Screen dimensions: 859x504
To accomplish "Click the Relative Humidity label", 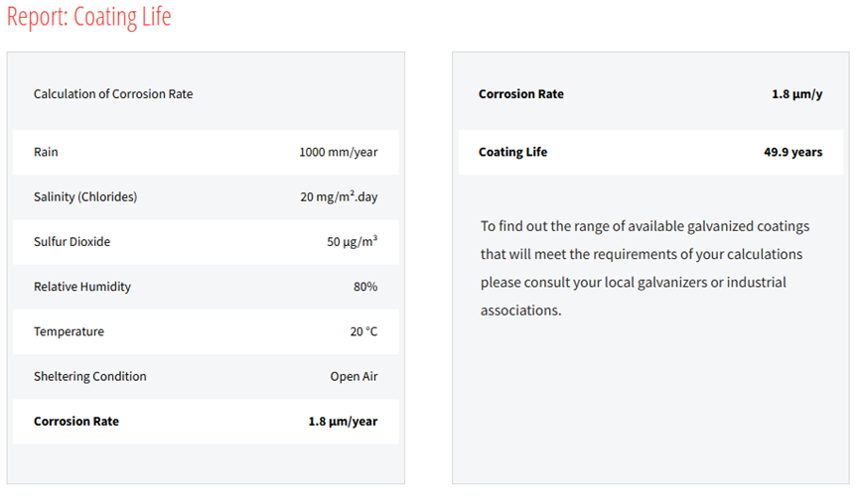I will 82,287.
